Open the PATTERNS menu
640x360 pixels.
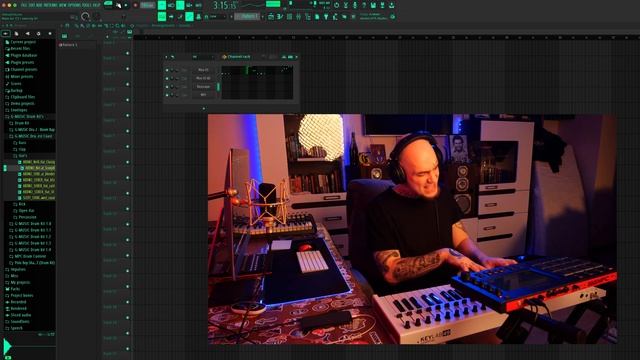click(x=51, y=5)
